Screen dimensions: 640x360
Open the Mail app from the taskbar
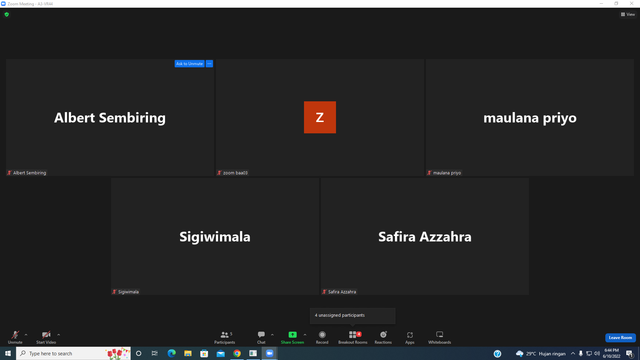pyautogui.click(x=220, y=353)
